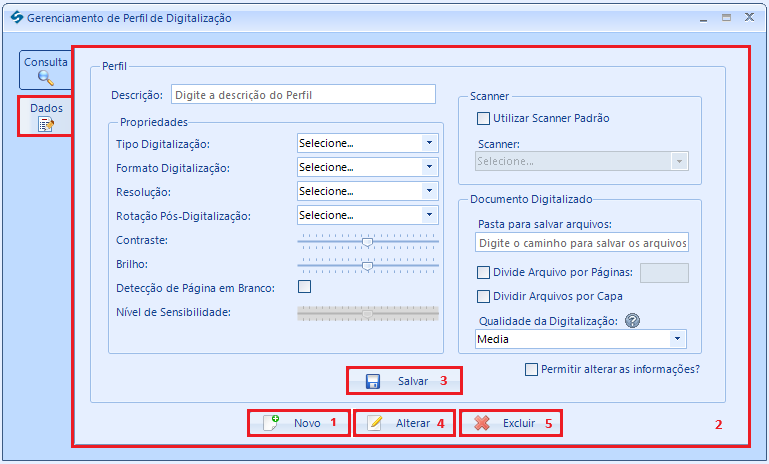Viewport: 769px width, 464px height.
Task: Expand the Resolução dropdown list
Action: pyautogui.click(x=429, y=191)
